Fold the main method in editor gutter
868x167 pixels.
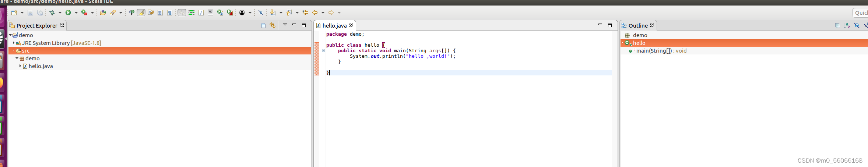point(323,51)
